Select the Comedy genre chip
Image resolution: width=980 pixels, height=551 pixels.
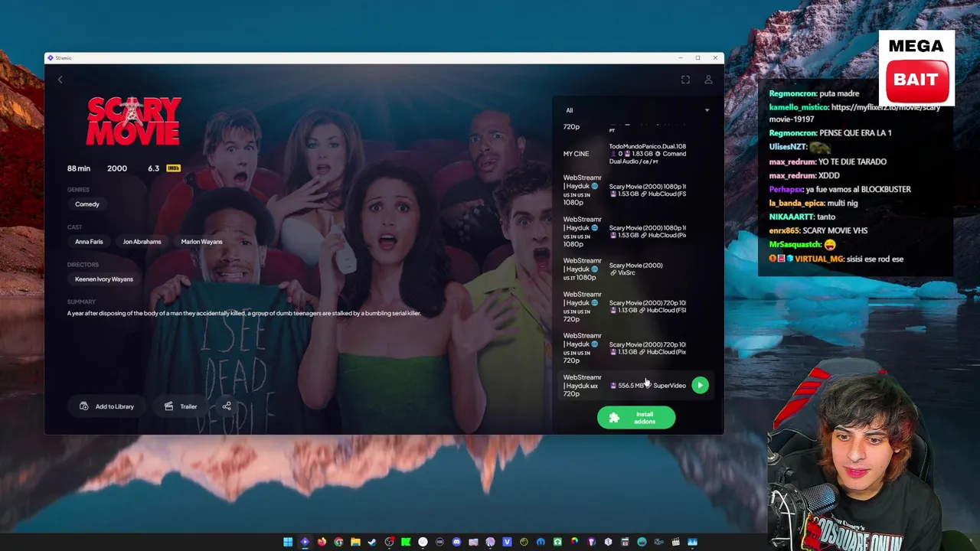(x=87, y=204)
